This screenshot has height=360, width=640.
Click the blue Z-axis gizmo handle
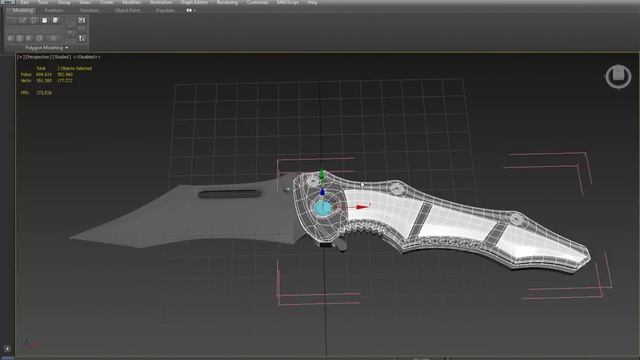click(322, 192)
